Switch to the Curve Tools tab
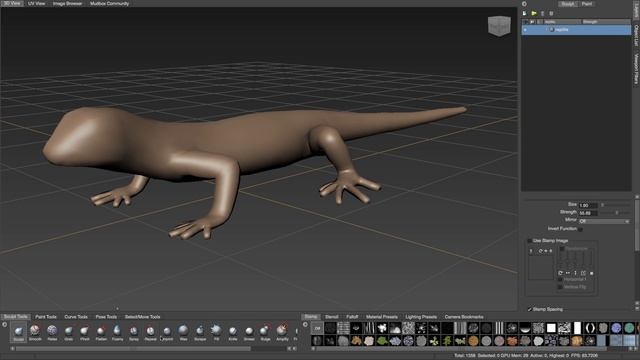Image resolution: width=640 pixels, height=360 pixels. pyautogui.click(x=76, y=317)
